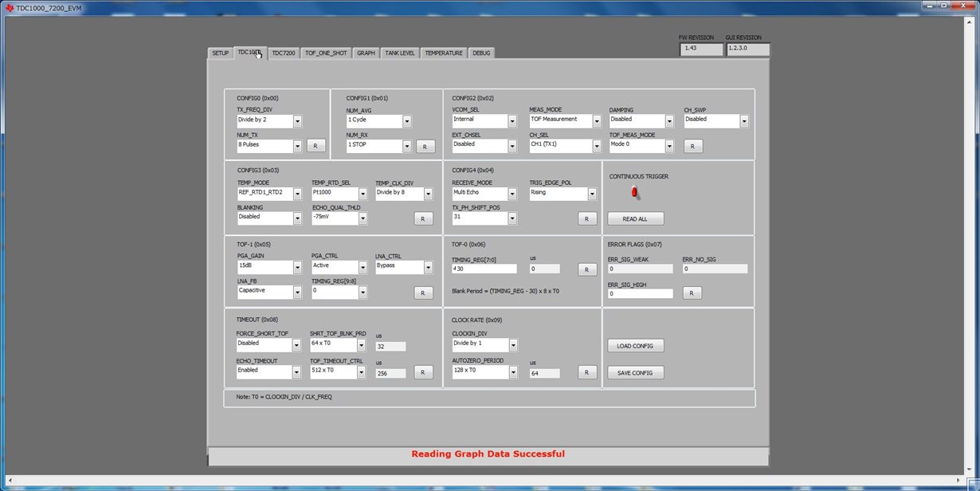Viewport: 980px width, 491px height.
Task: Click the R button in TOF-1 section
Action: click(423, 293)
